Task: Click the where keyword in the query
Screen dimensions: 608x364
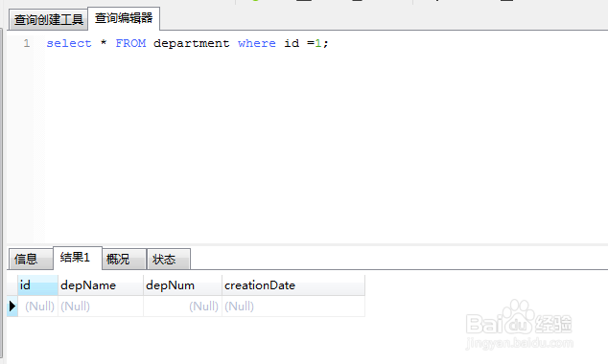Action: tap(257, 43)
